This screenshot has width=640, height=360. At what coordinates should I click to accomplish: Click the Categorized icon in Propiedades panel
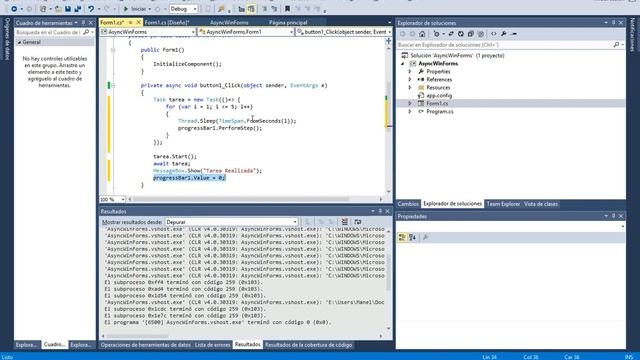click(402, 237)
